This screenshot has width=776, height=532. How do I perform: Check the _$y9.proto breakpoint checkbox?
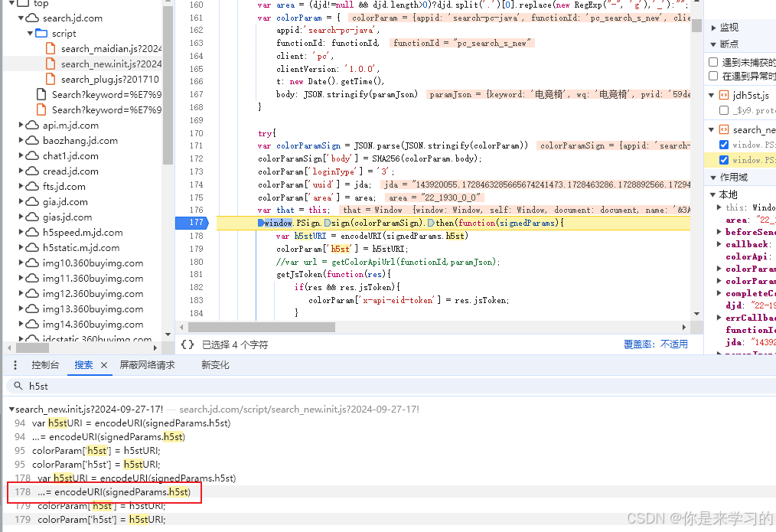(x=722, y=109)
